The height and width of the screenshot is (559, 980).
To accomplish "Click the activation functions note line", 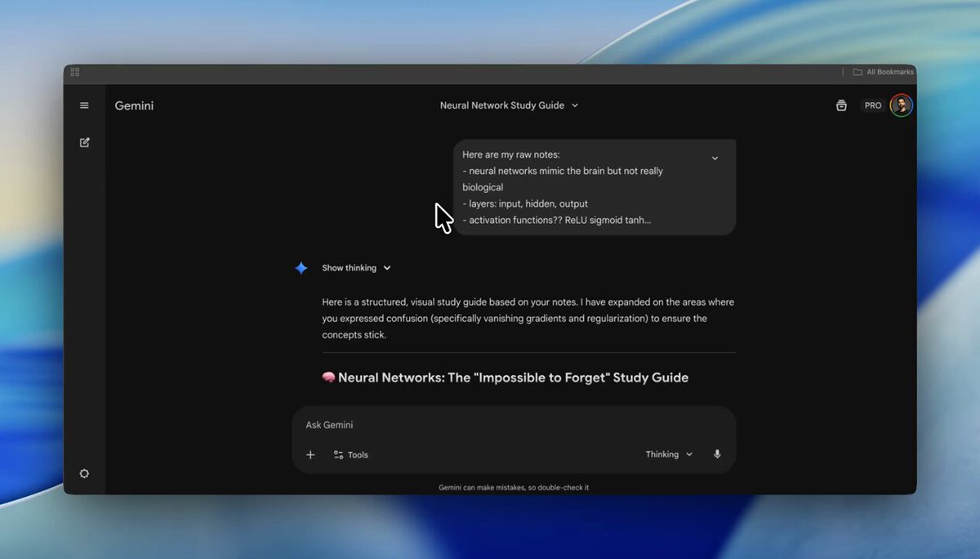I will (556, 220).
